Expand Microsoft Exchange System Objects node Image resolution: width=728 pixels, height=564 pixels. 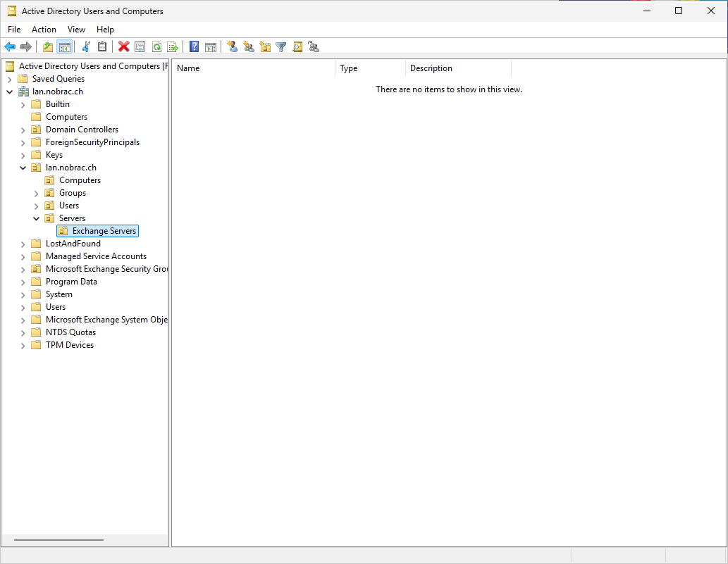coord(23,320)
